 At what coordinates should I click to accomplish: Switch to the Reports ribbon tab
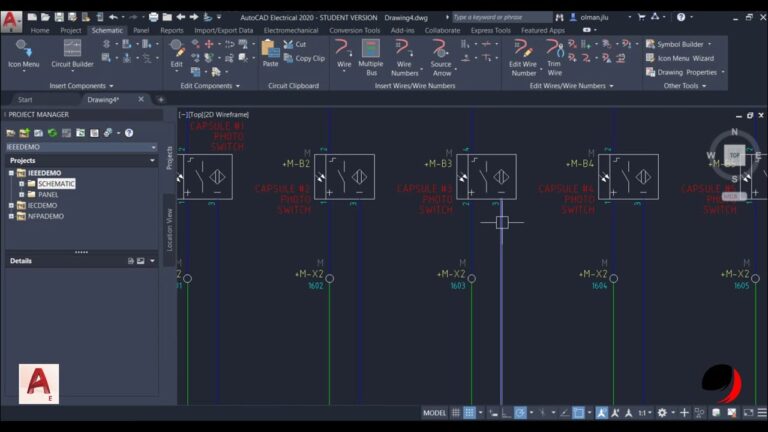pos(171,30)
